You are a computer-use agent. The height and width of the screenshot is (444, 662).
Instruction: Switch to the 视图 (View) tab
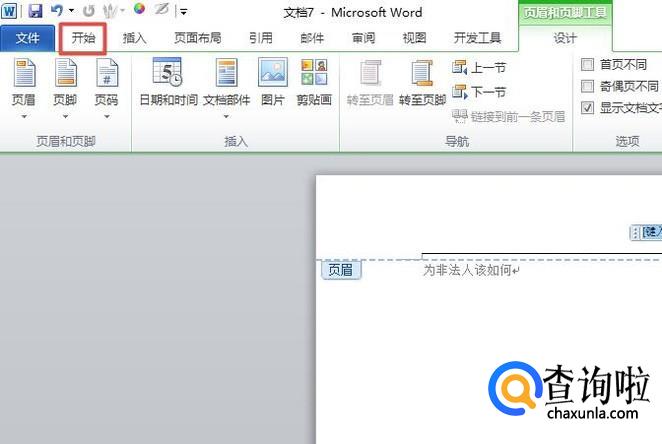[414, 38]
